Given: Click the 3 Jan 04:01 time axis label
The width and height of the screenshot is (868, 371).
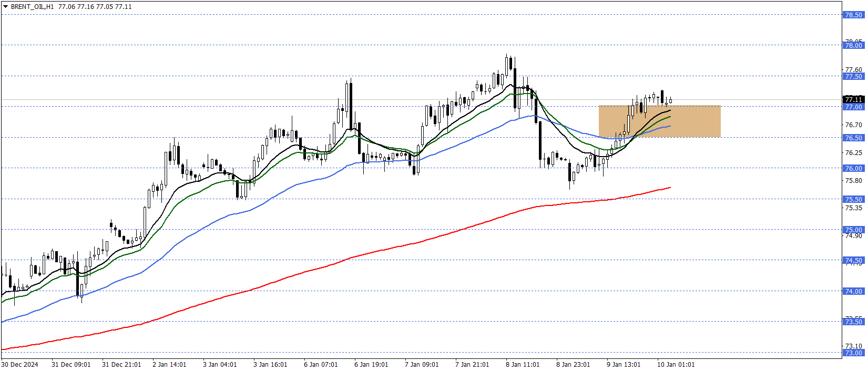Looking at the screenshot, I should 220,364.
